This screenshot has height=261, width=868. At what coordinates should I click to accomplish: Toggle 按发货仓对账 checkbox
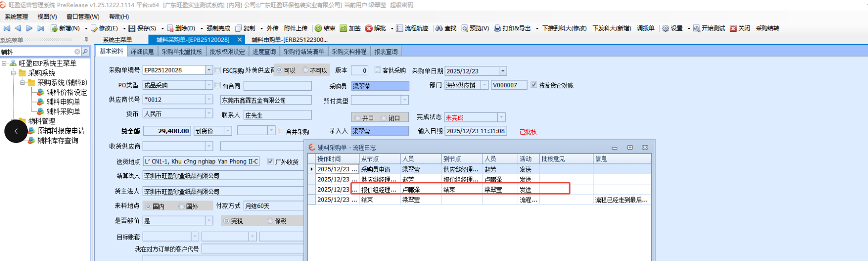(x=534, y=85)
